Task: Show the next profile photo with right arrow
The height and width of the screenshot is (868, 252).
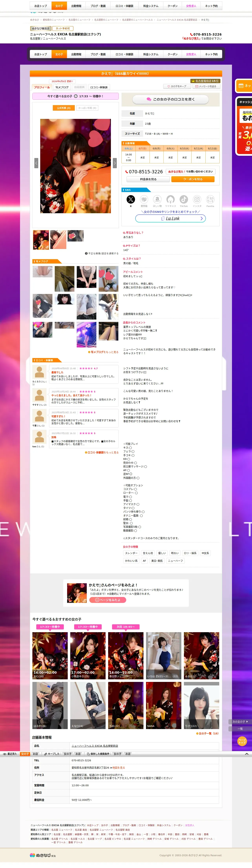Action: coord(115,163)
